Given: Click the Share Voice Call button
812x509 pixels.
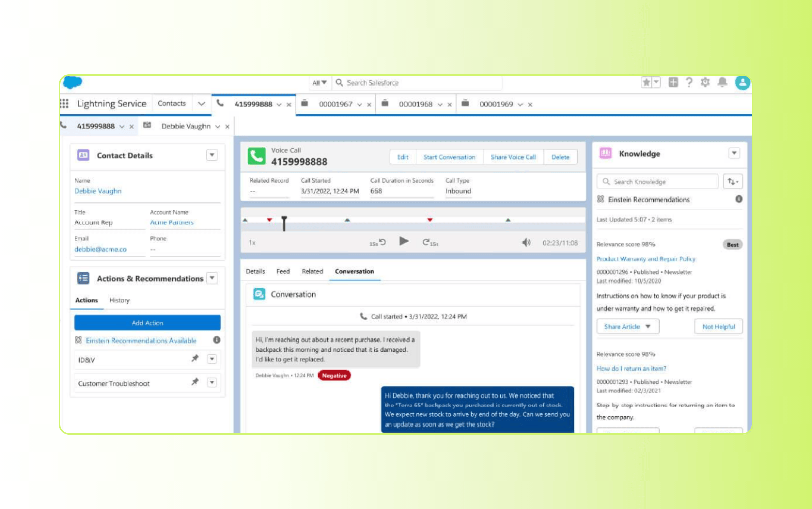Looking at the screenshot, I should pos(513,157).
